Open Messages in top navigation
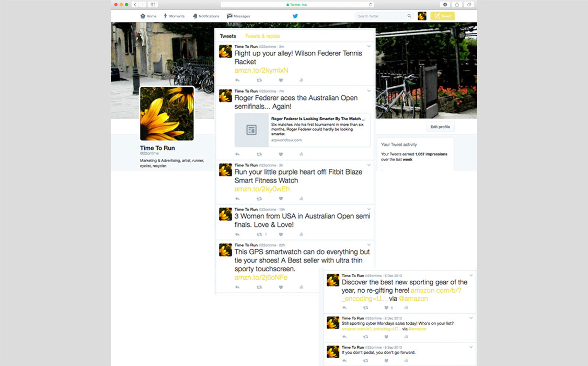The height and width of the screenshot is (366, 588). [238, 16]
